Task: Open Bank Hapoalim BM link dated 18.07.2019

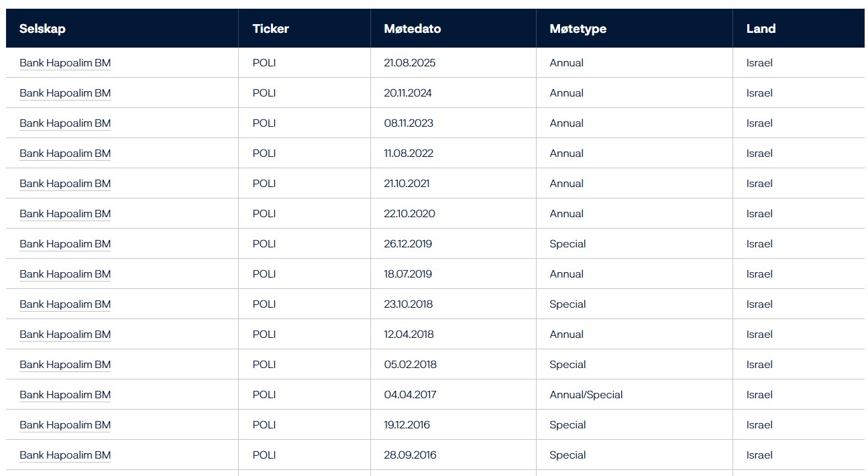Action: (x=65, y=274)
